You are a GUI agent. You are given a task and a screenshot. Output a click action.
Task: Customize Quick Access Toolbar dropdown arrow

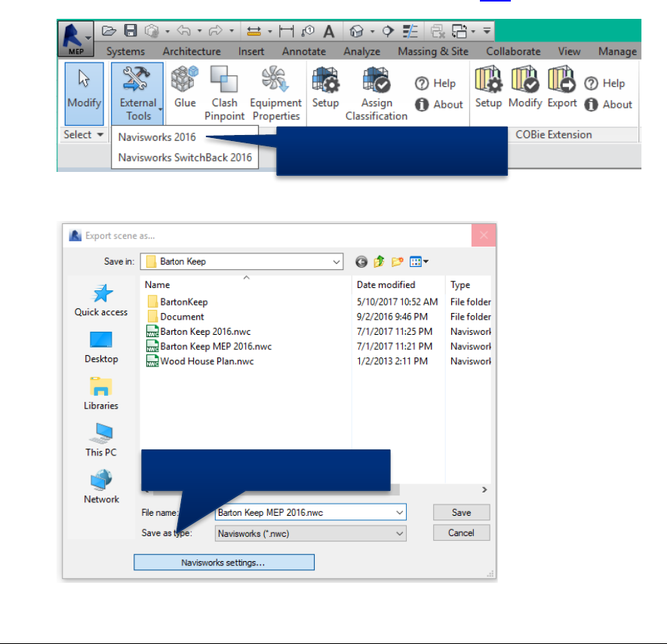point(487,31)
